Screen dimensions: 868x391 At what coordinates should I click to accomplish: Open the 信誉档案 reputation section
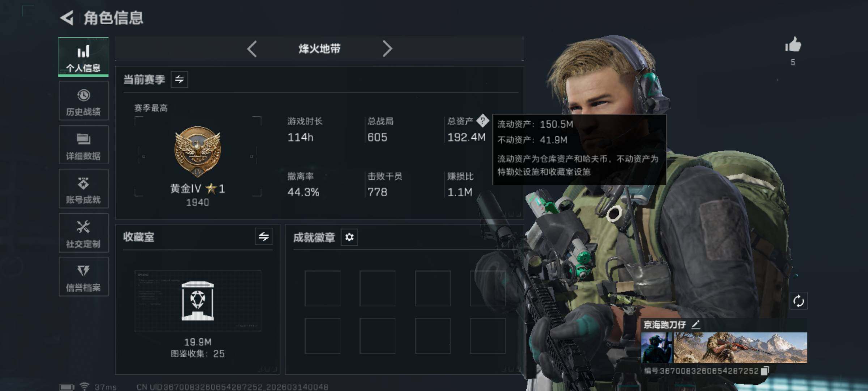[83, 277]
